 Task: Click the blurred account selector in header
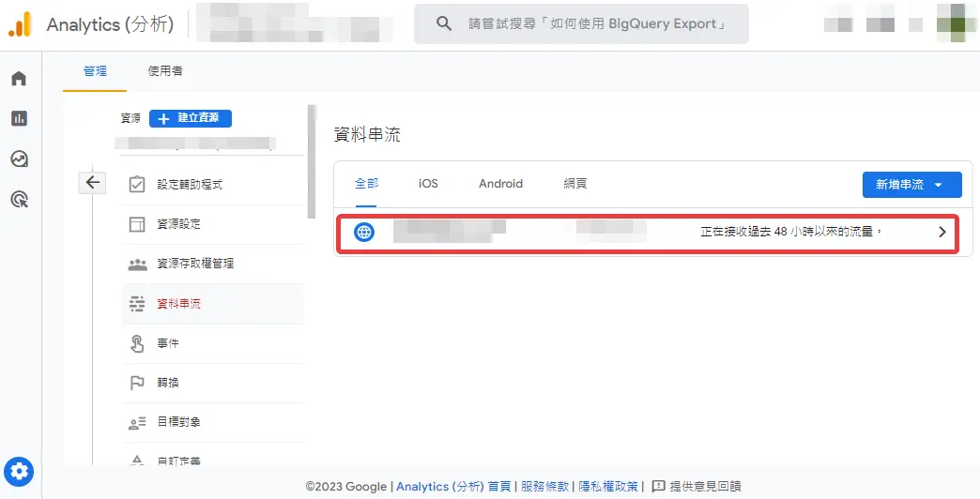tap(295, 23)
